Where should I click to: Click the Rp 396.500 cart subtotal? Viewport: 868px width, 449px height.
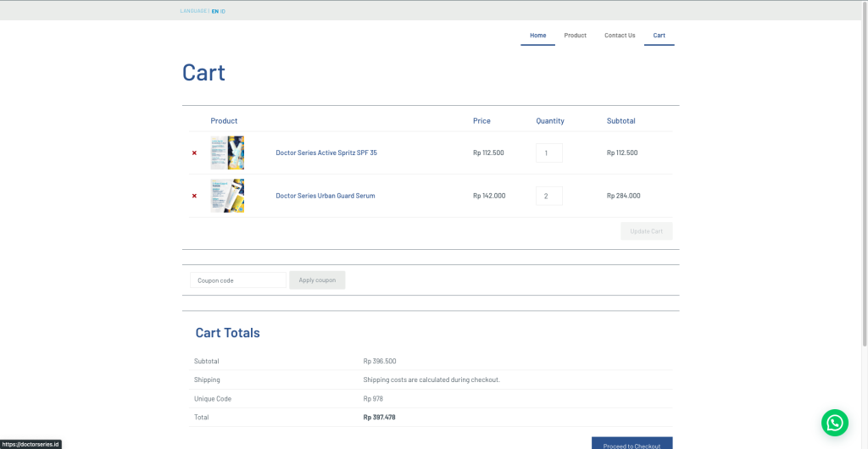(380, 361)
